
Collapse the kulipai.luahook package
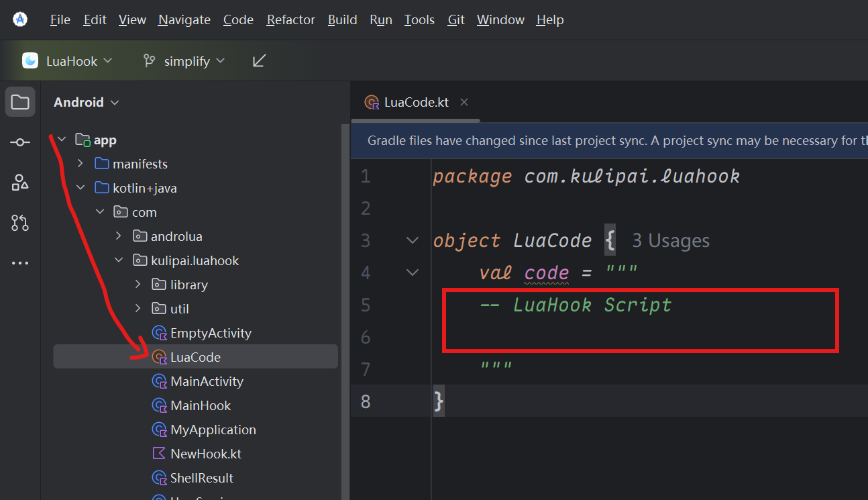(x=119, y=260)
